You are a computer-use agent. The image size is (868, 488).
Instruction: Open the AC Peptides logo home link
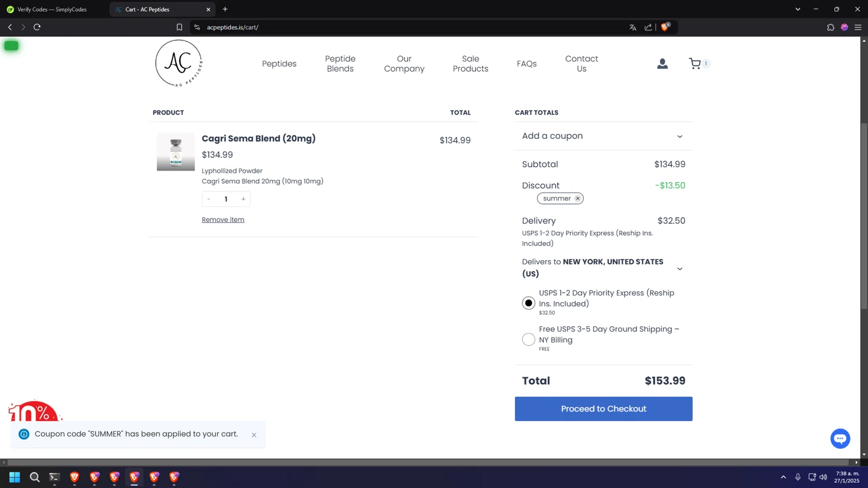click(x=179, y=64)
